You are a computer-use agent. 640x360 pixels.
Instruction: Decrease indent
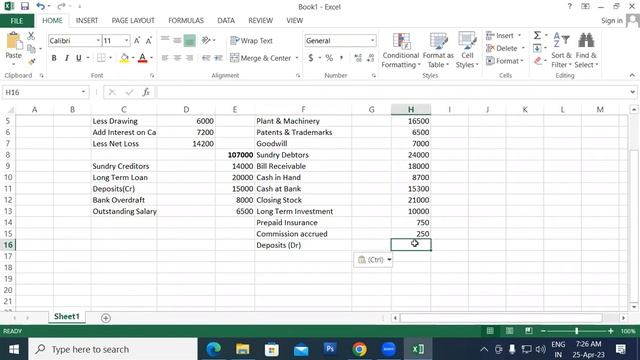[x=206, y=58]
